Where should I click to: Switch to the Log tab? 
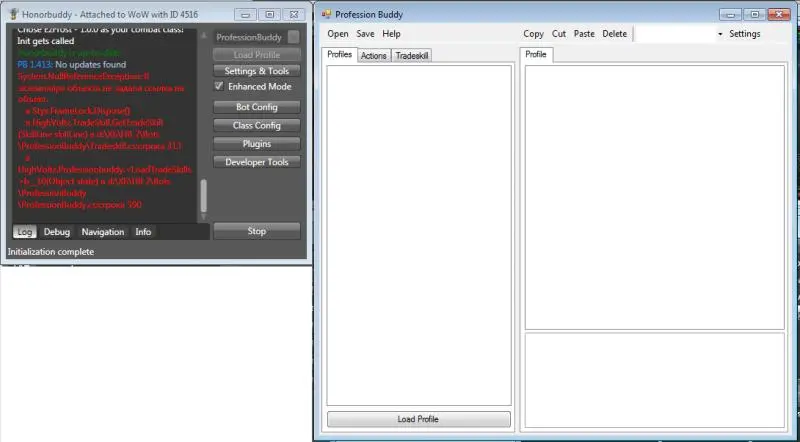pos(24,232)
